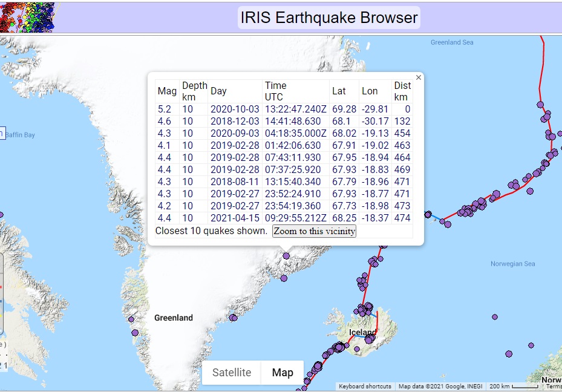Click the time 23:54:19.360 cell

click(x=296, y=206)
